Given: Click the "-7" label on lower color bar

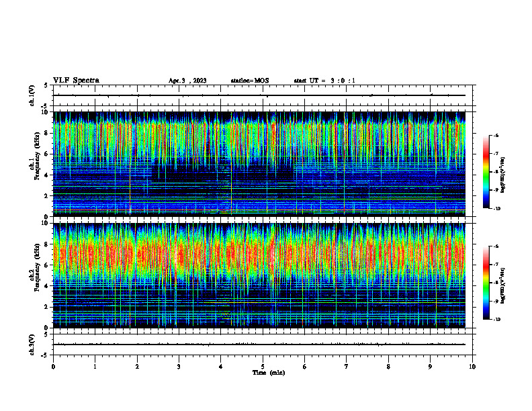Looking at the screenshot, I should point(496,265).
